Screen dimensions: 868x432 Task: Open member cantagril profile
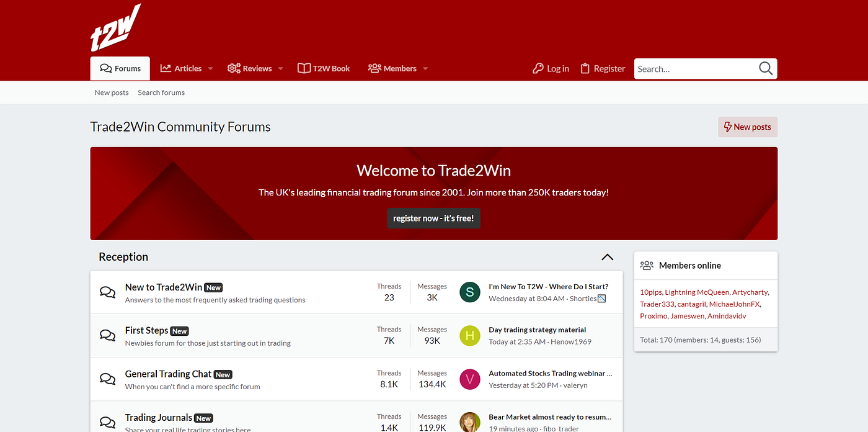pyautogui.click(x=691, y=304)
